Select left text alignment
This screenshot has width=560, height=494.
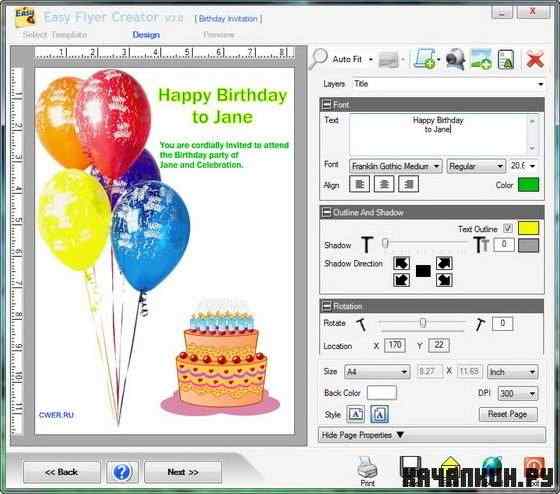[x=359, y=184]
